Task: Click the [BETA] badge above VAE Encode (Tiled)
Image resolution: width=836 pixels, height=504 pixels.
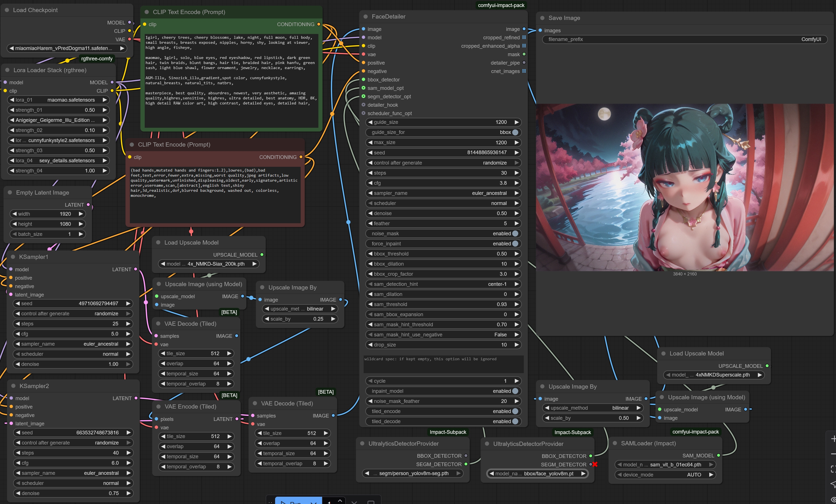Action: click(x=229, y=395)
